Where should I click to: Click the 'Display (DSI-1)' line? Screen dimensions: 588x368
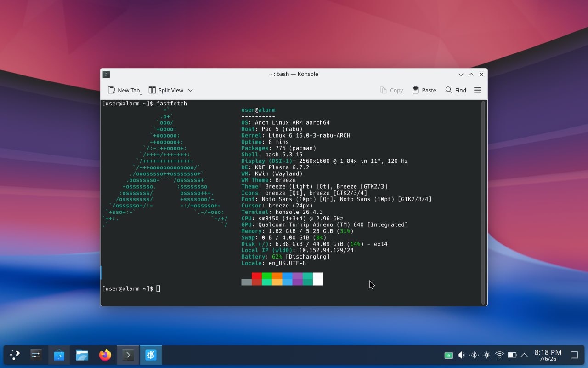(x=324, y=161)
